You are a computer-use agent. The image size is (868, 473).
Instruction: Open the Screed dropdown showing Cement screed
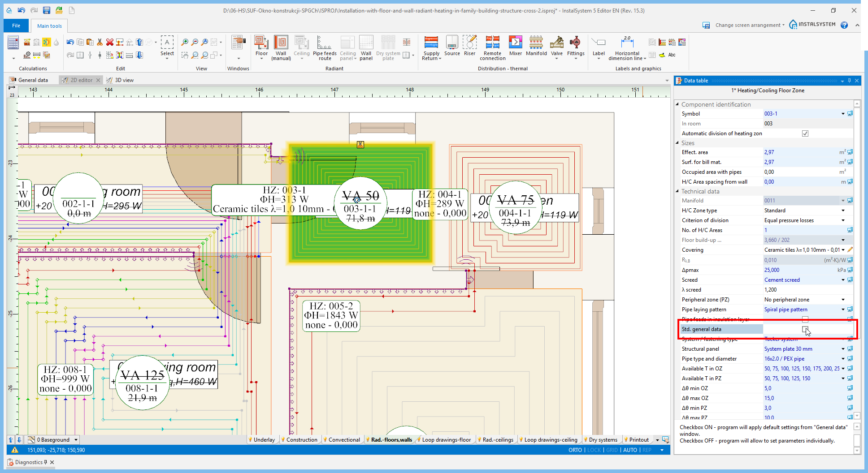[842, 279]
